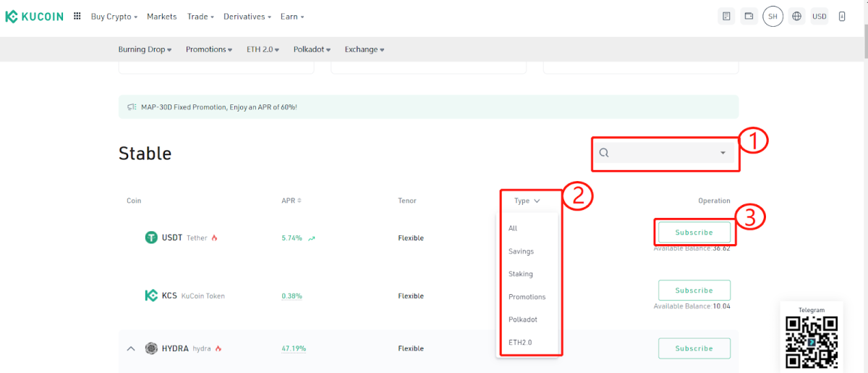
Task: Open the wallet assets icon
Action: (749, 16)
